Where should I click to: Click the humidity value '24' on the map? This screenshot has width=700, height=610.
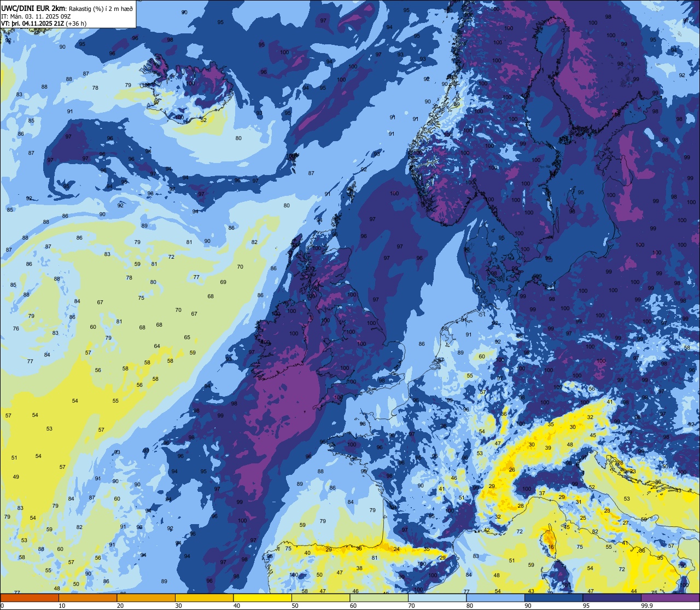(x=396, y=549)
